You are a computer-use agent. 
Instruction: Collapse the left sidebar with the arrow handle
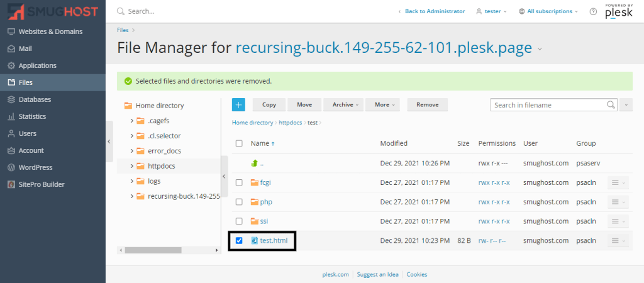coord(109,141)
